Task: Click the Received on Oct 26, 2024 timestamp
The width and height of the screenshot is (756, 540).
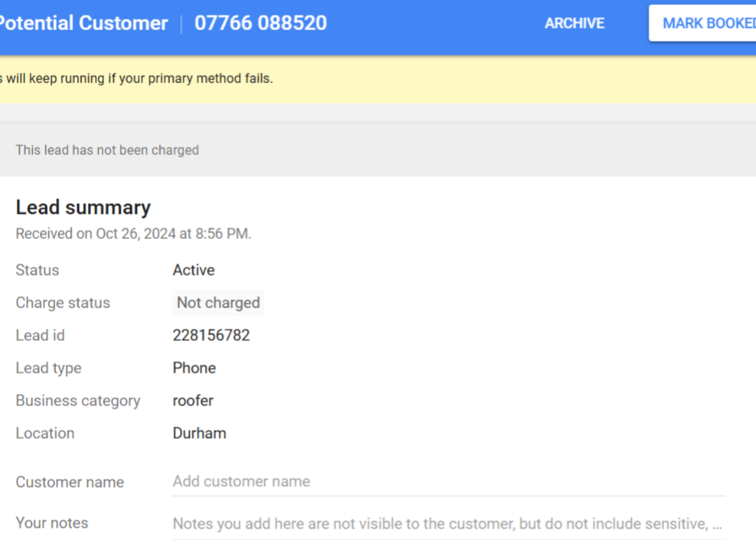Action: tap(134, 233)
